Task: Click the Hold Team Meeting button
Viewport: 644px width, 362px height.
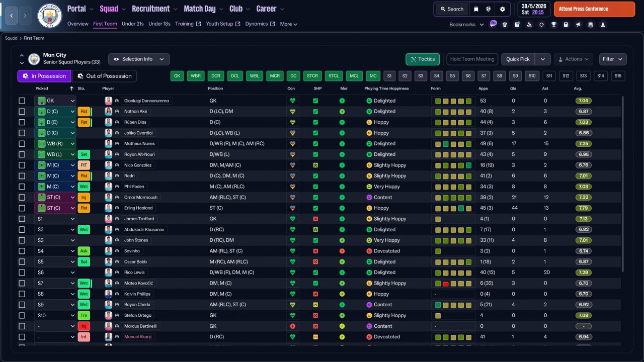Action: point(472,59)
